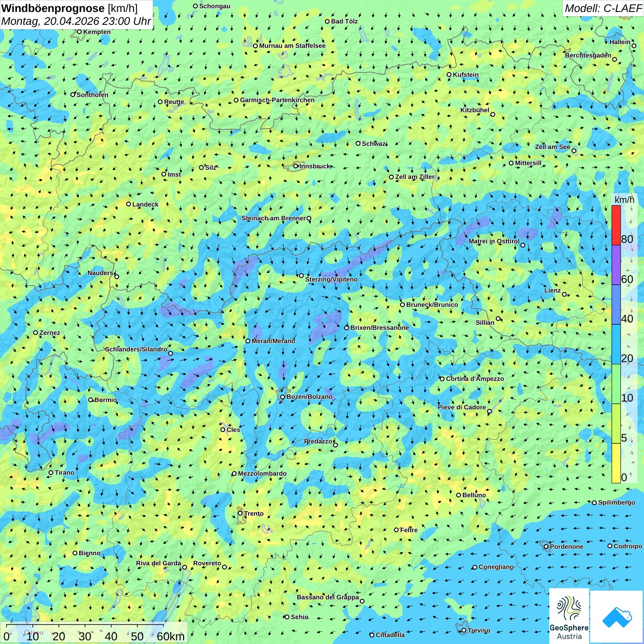Screen dimensions: 644x644
Task: Click the 'km/h' legend heading
Action: pyautogui.click(x=624, y=200)
